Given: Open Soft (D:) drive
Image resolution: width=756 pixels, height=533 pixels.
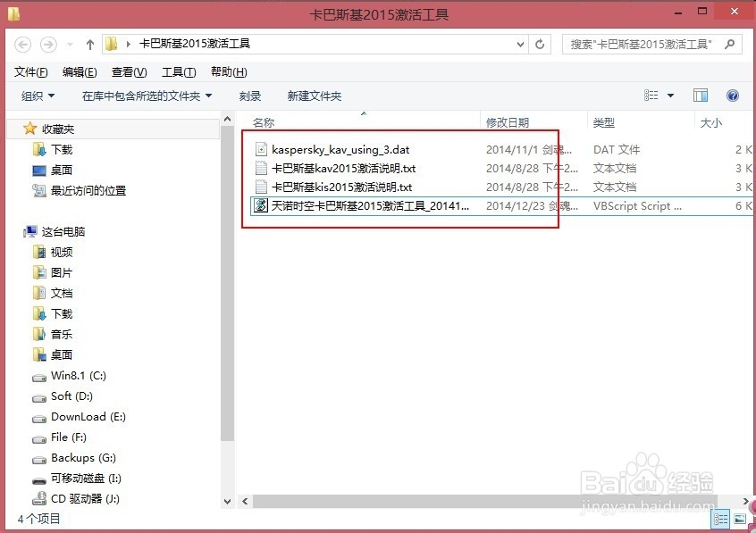Looking at the screenshot, I should coord(71,396).
